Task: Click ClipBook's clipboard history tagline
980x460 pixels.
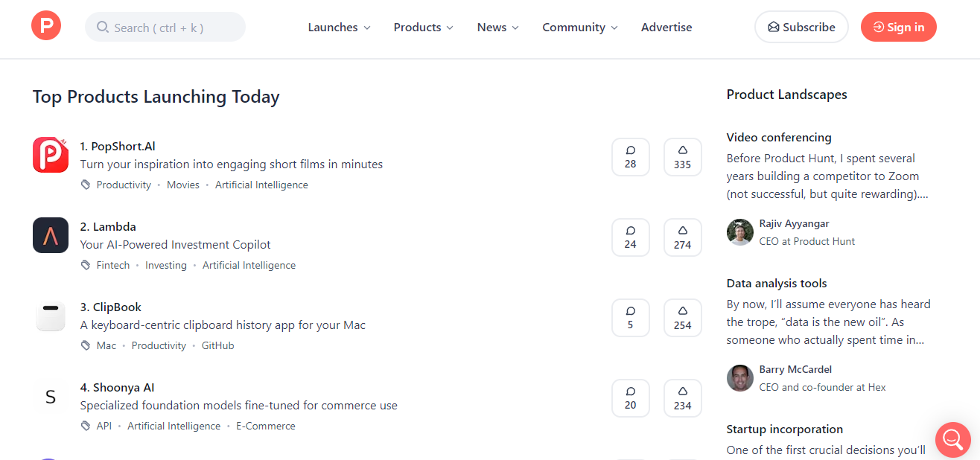Action: click(x=223, y=325)
